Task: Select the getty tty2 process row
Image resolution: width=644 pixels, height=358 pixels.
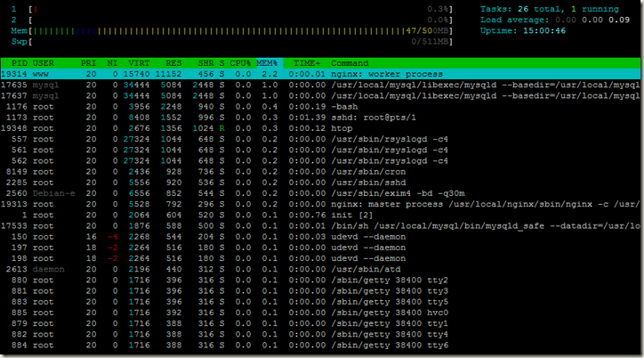Action: [x=320, y=281]
